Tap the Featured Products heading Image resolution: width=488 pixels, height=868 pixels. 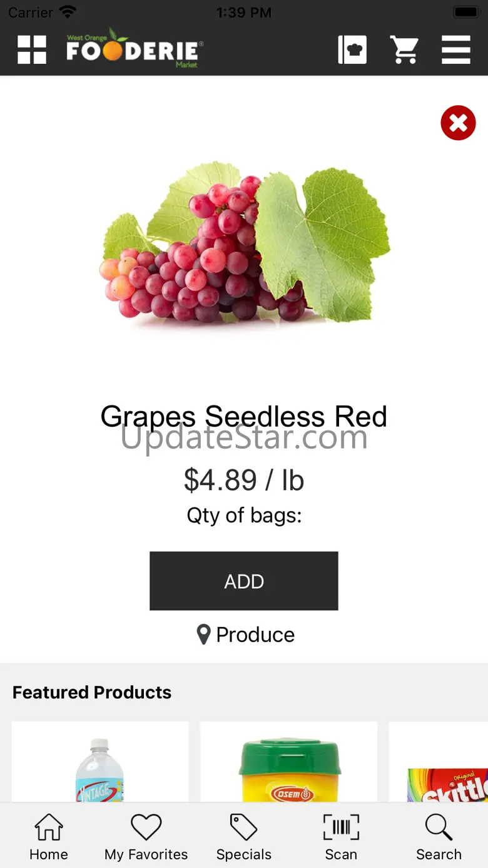92,692
